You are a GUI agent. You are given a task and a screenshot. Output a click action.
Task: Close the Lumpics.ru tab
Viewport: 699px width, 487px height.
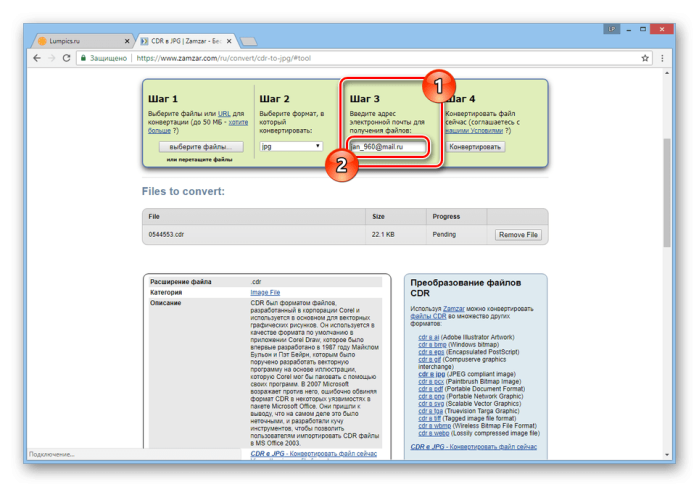pyautogui.click(x=127, y=41)
